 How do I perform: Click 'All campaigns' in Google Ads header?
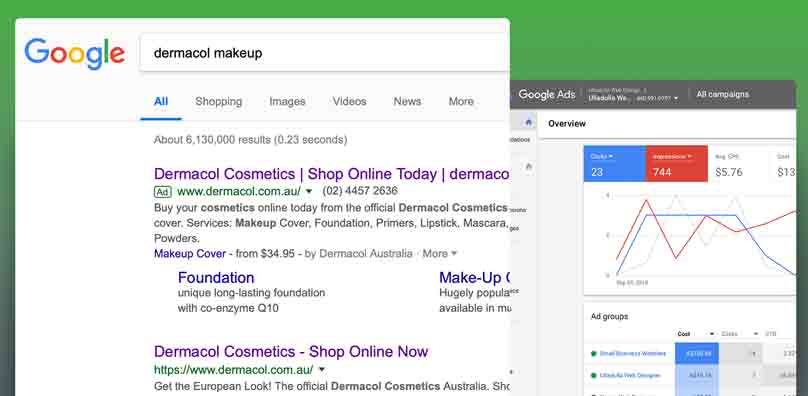click(722, 94)
